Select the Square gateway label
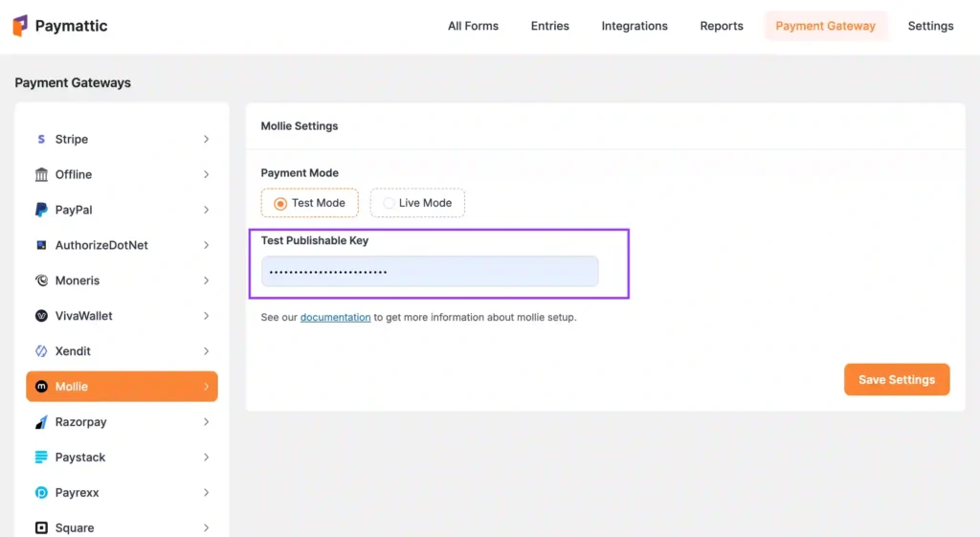This screenshot has height=537, width=980. 75,527
